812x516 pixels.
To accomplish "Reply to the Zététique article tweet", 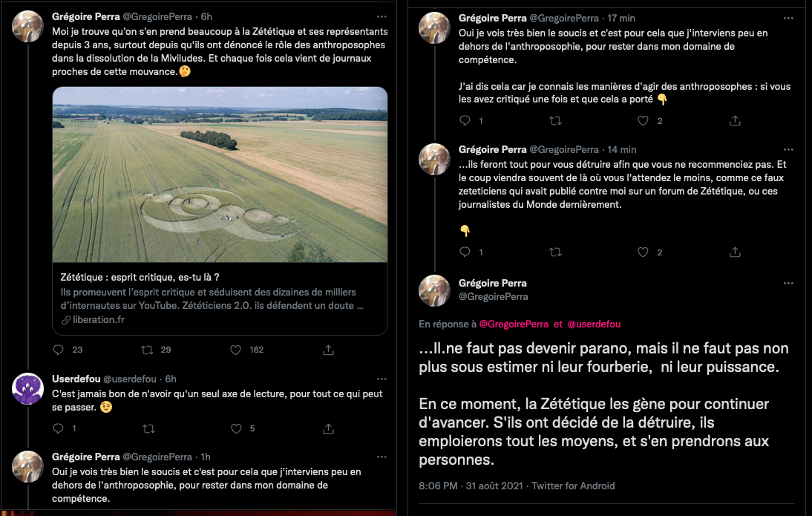I will [x=59, y=350].
